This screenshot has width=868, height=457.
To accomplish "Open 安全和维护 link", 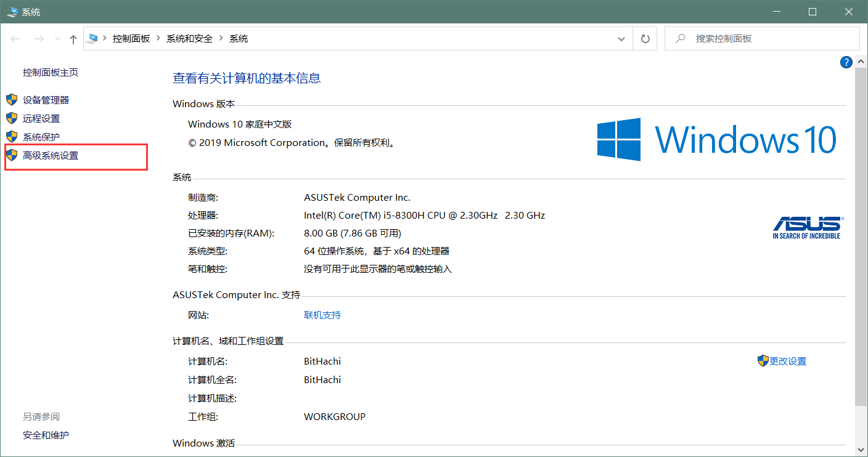I will click(46, 435).
